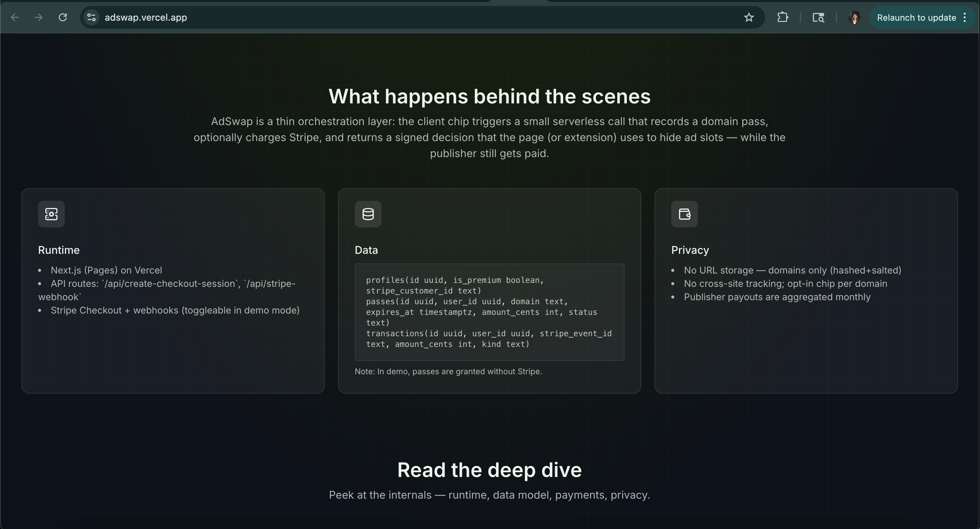Open the Extensions puzzle icon

[782, 17]
